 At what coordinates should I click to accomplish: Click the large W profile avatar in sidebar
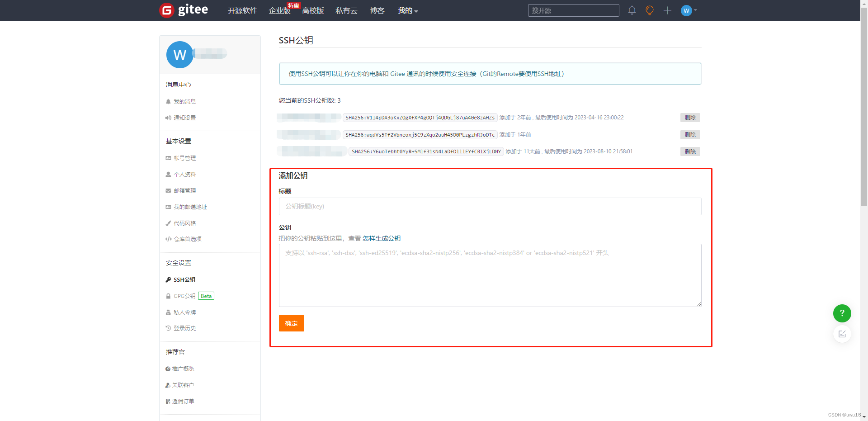pyautogui.click(x=180, y=55)
